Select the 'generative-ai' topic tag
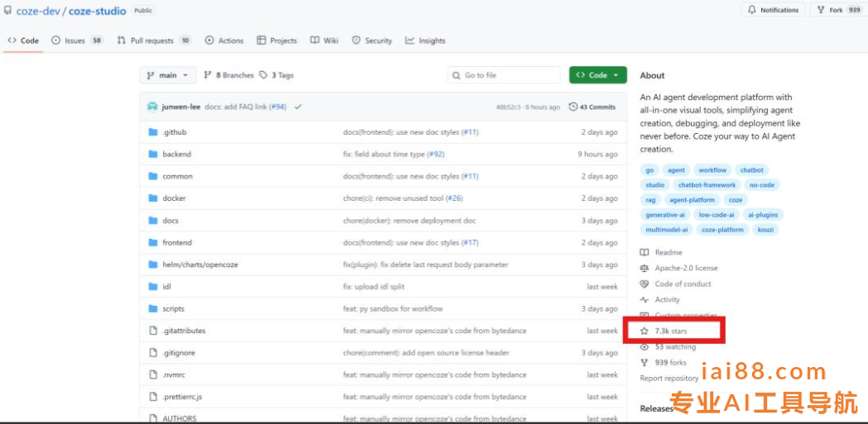 coord(664,215)
